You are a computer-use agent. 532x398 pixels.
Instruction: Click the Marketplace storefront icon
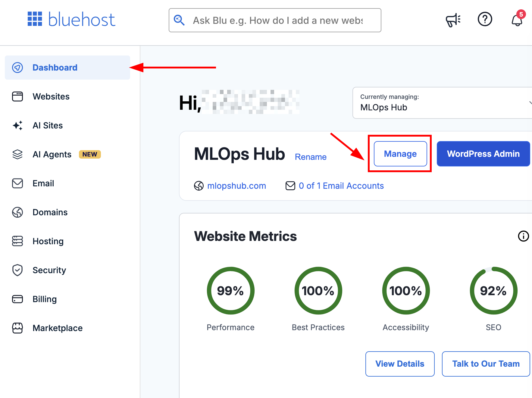coord(17,328)
